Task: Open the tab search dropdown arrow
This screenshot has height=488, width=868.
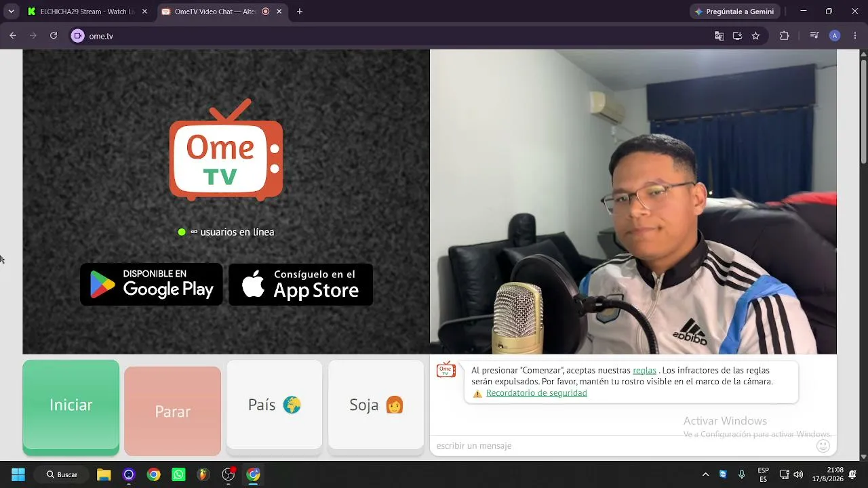Action: (x=11, y=12)
